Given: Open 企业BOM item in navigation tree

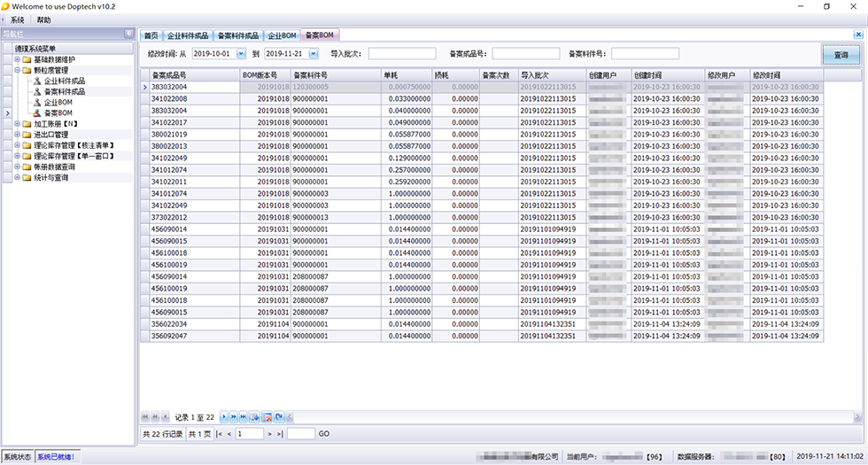Looking at the screenshot, I should [58, 103].
